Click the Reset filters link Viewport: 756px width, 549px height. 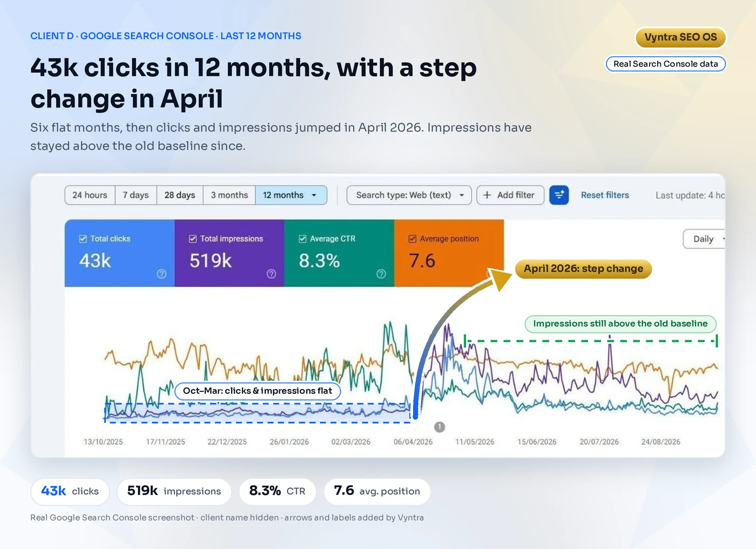(x=605, y=195)
